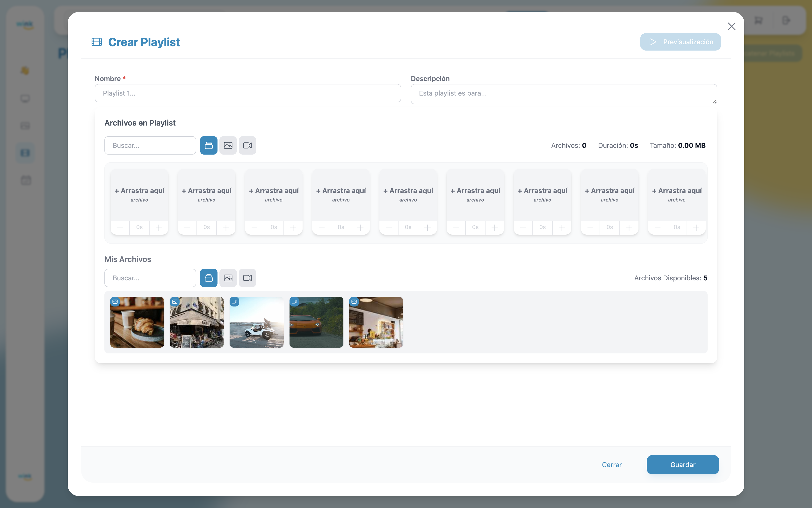This screenshot has width=812, height=508.
Task: Open the monitor icon in background sidebar
Action: coord(25,99)
